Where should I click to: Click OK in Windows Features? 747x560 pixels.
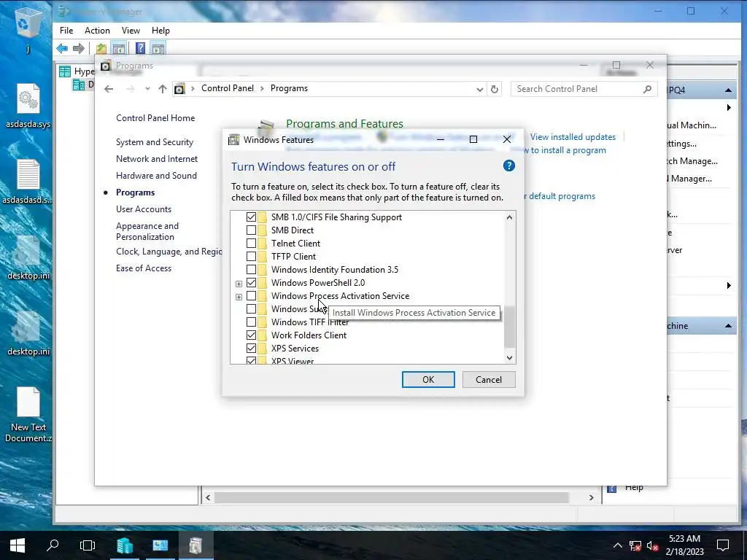pos(427,379)
